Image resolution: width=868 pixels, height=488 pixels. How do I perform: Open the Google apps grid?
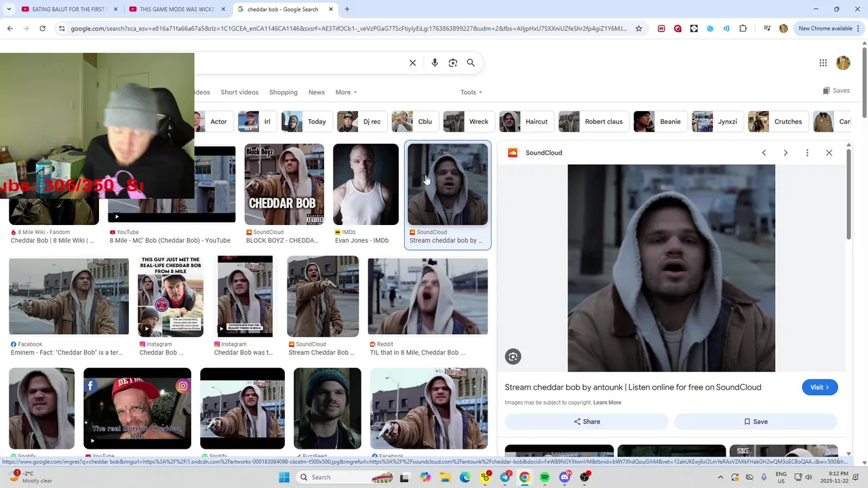[x=823, y=63]
